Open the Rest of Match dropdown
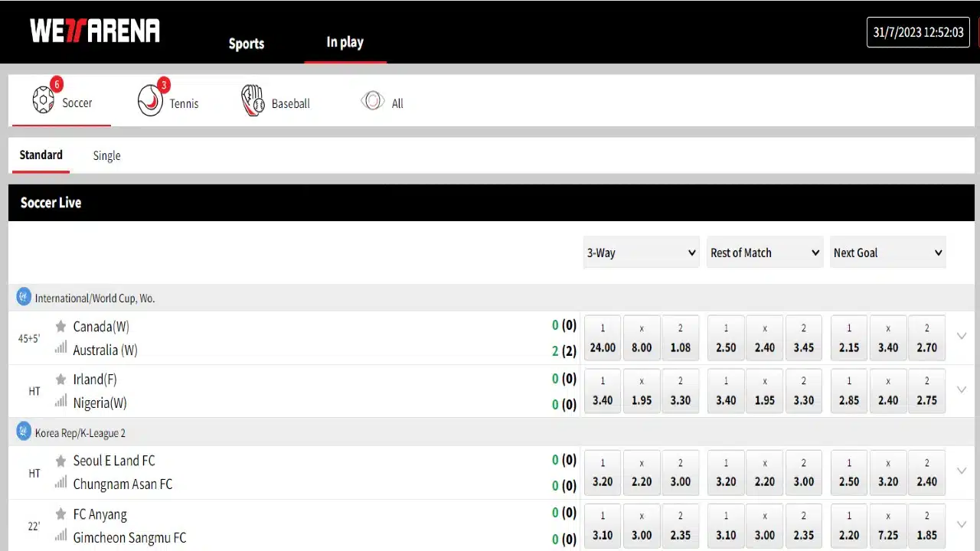 click(764, 253)
